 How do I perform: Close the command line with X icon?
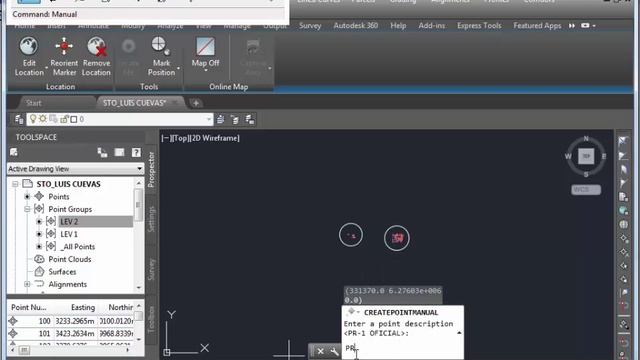pos(320,351)
